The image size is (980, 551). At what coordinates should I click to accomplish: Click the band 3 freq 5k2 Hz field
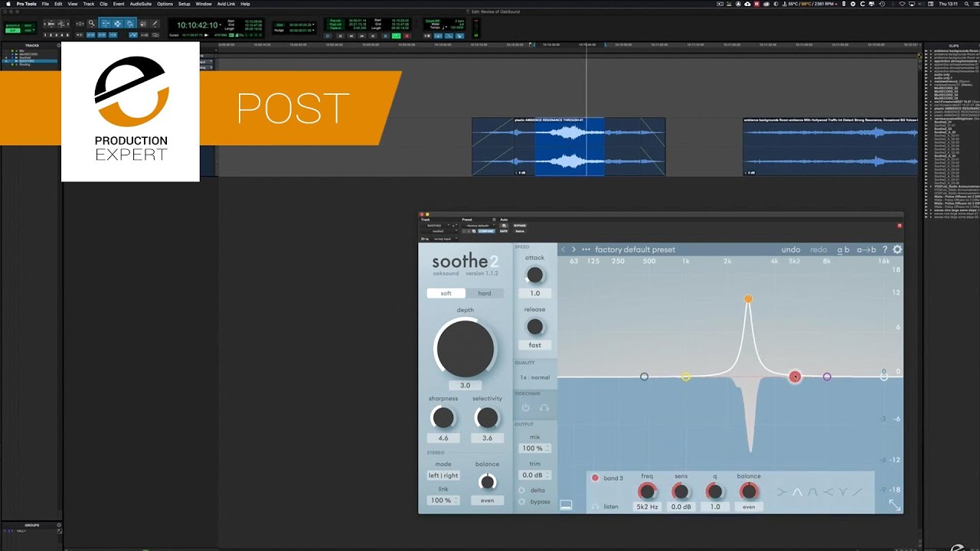pyautogui.click(x=648, y=507)
